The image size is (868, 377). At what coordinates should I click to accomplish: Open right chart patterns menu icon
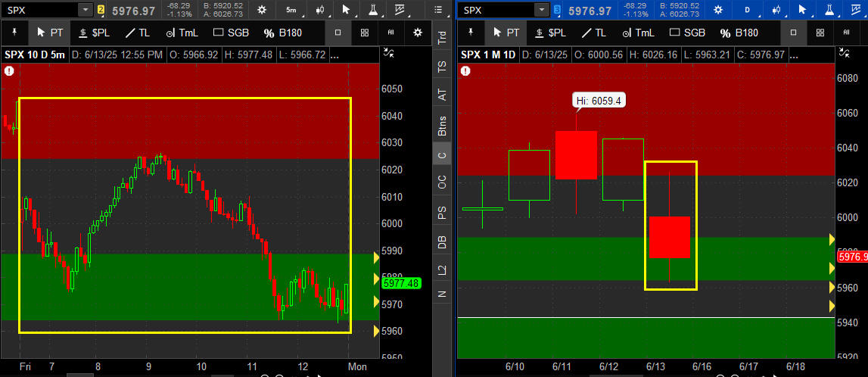coord(857,10)
